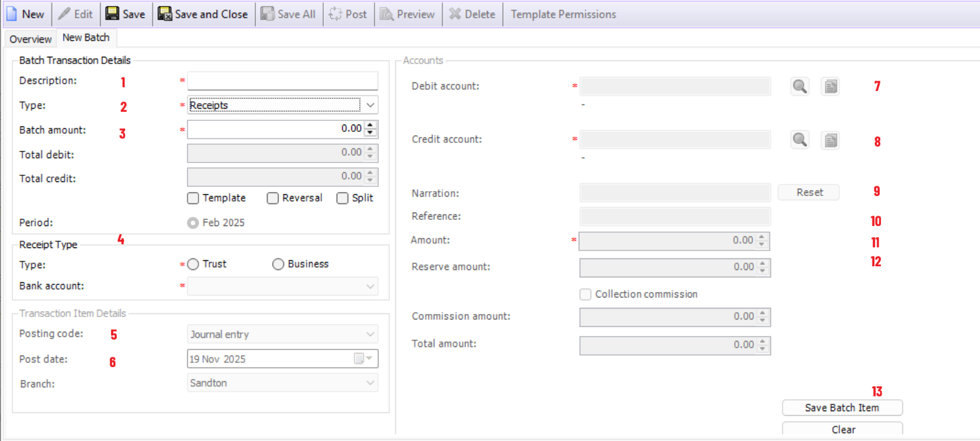Select the New Batch tab
This screenshot has width=980, height=441.
(x=86, y=38)
